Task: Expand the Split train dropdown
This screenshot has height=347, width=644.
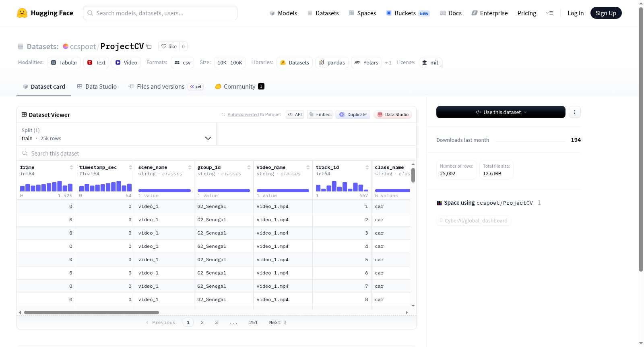Action: click(x=116, y=134)
